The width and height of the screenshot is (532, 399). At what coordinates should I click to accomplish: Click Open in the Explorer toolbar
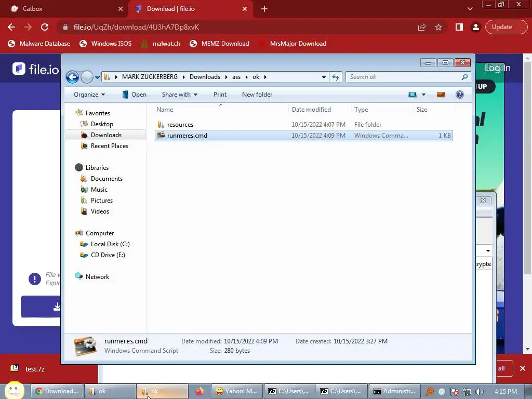coord(134,95)
